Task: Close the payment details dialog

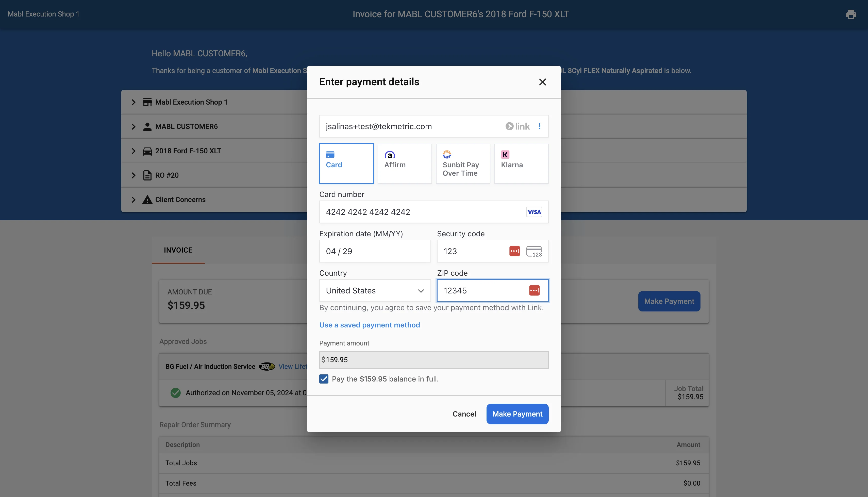Action: [543, 82]
